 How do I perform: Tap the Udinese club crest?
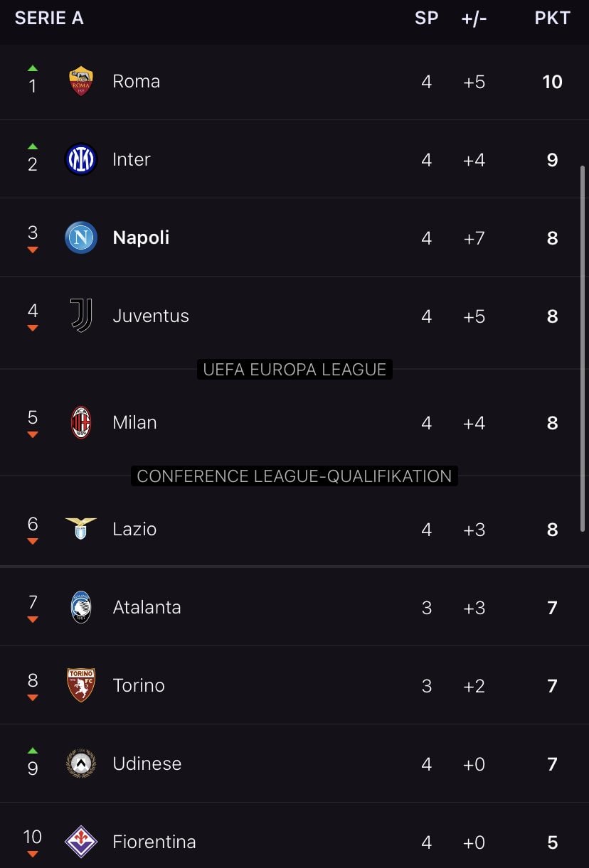click(81, 763)
